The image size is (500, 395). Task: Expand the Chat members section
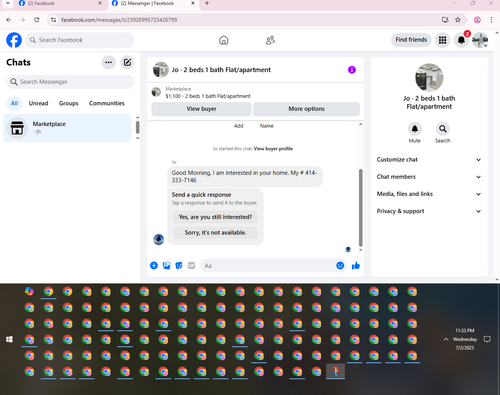pyautogui.click(x=429, y=177)
